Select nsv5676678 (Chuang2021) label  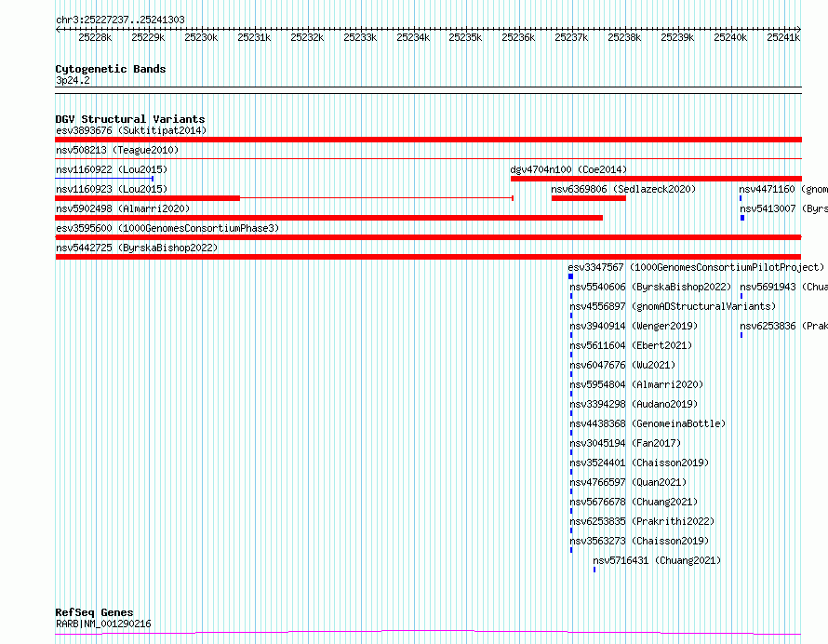634,502
